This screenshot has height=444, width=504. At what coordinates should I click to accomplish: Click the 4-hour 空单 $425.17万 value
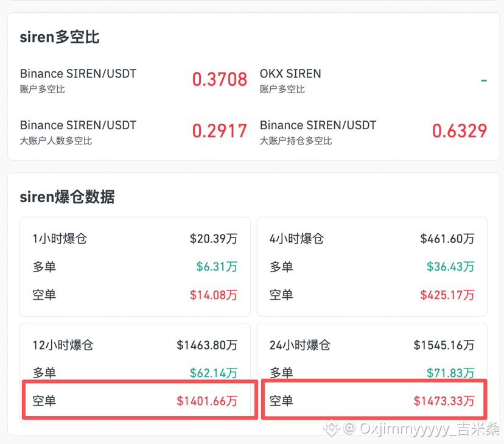click(x=447, y=295)
